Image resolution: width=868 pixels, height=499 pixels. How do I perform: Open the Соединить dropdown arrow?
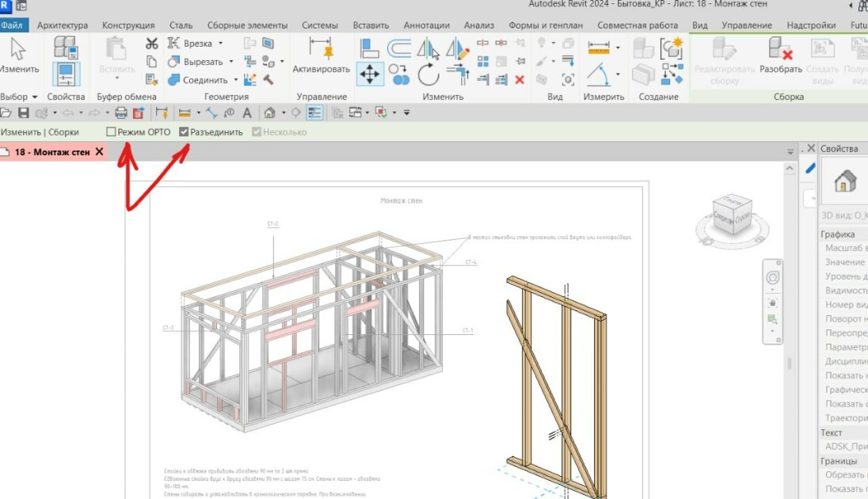(236, 80)
